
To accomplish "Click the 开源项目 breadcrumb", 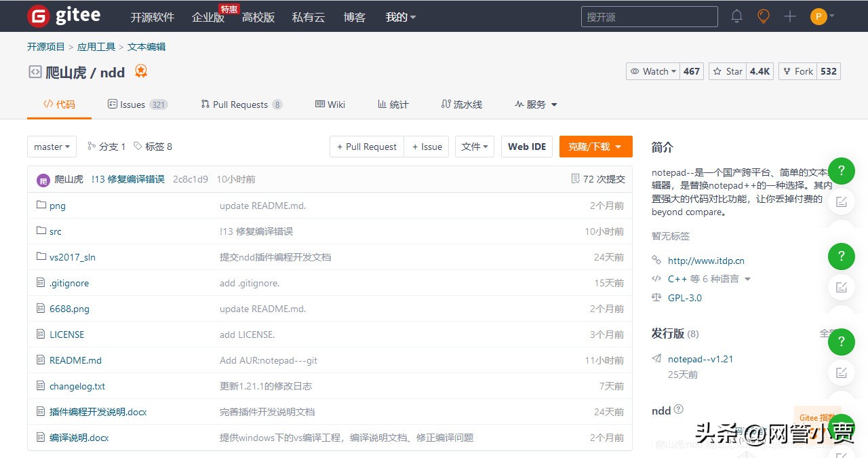I will click(x=46, y=47).
